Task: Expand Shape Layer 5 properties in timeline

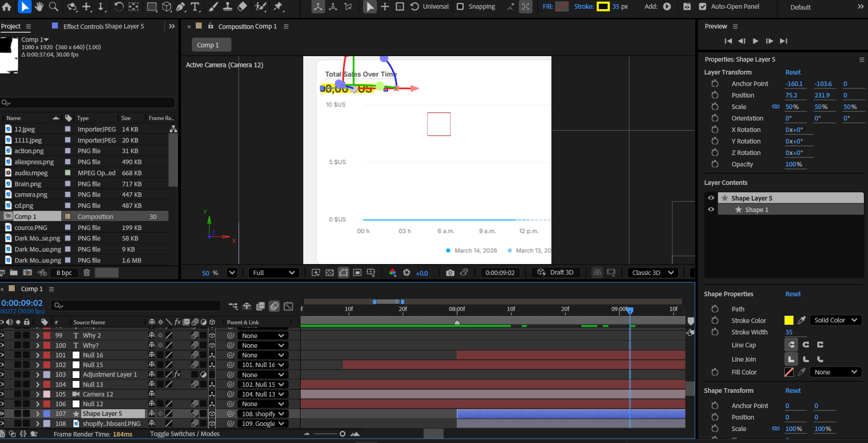Action: (37, 414)
